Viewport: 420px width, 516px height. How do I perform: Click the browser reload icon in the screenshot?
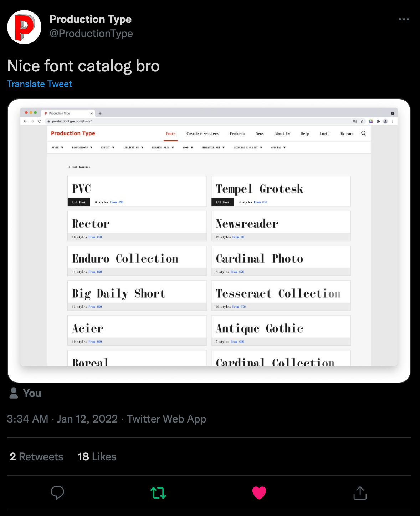pyautogui.click(x=40, y=121)
